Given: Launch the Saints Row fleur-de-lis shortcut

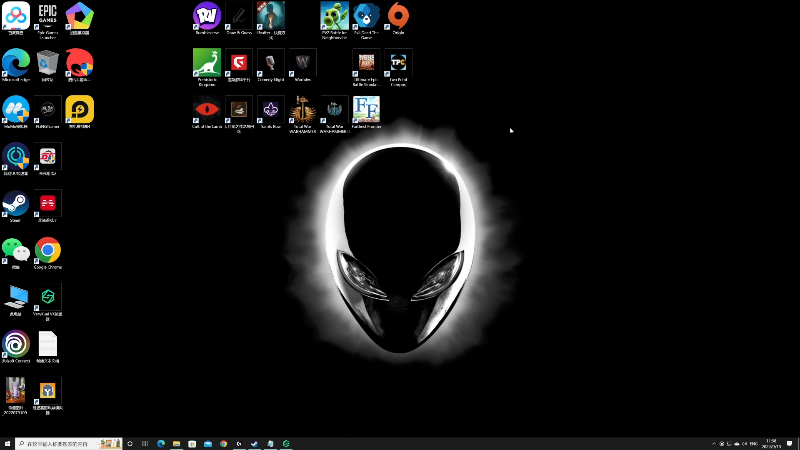Looking at the screenshot, I should click(x=271, y=111).
